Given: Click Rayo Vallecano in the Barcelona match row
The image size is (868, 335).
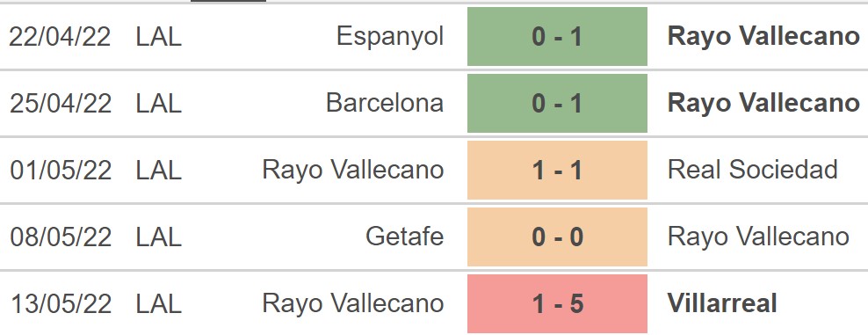Looking at the screenshot, I should pos(763,105).
